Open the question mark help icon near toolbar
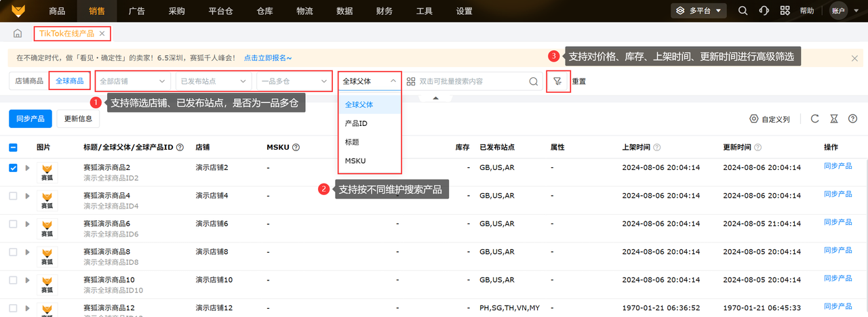868x317 pixels. tap(852, 119)
